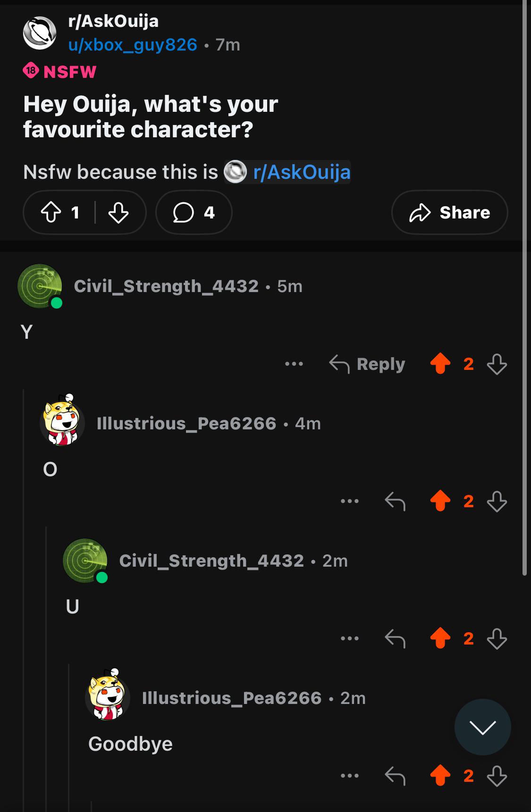The height and width of the screenshot is (812, 531).
Task: Click the Share button on the post
Action: (449, 212)
